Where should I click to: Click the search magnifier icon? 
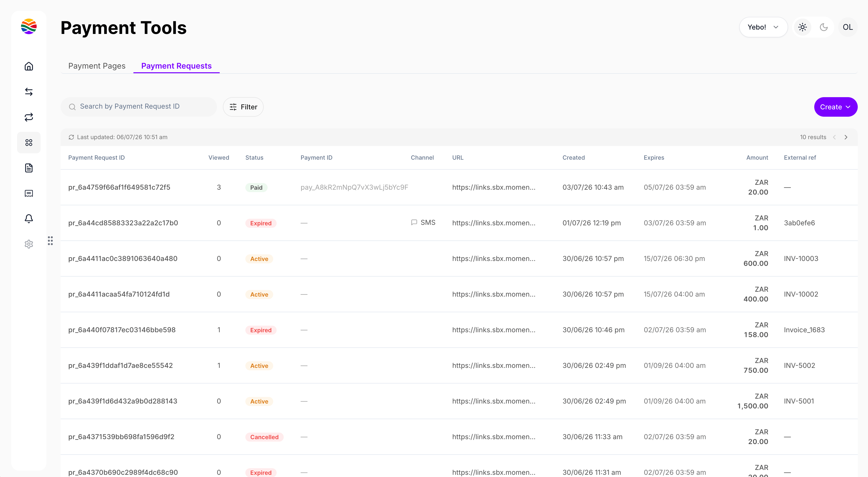click(x=72, y=107)
